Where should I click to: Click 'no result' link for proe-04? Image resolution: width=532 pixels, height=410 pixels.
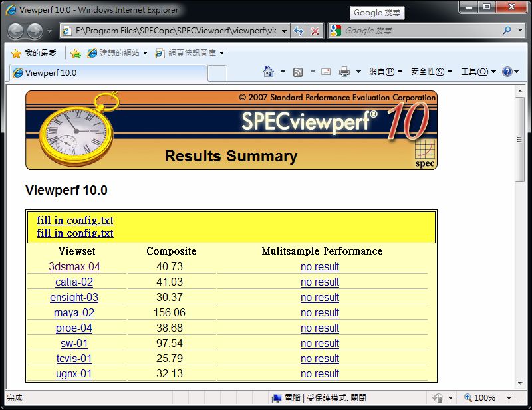(320, 328)
